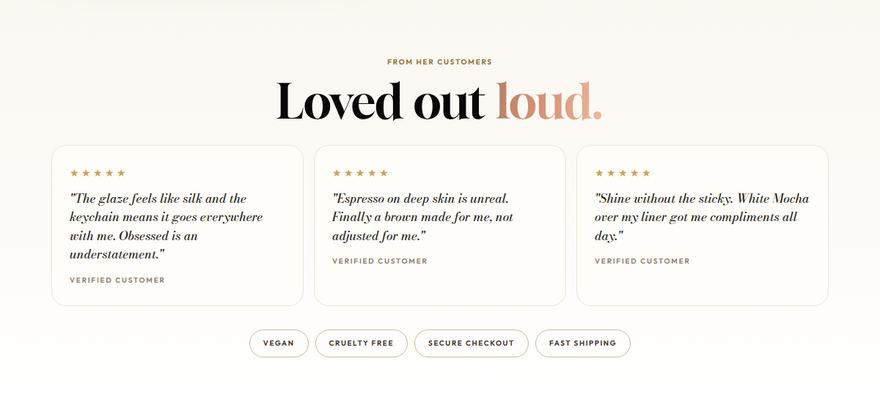Screen dimensions: 880x413
Task: Open the review about glaze feeling like silk
Action: (x=177, y=226)
